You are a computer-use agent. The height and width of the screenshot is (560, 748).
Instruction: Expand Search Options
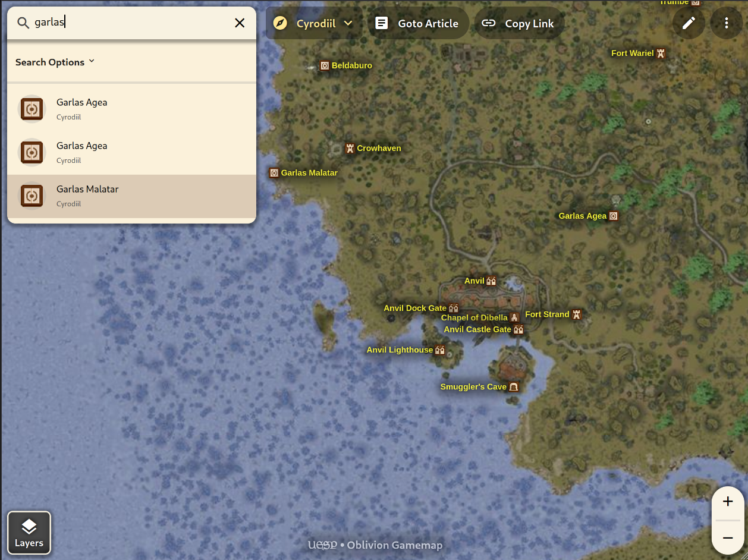(x=55, y=62)
